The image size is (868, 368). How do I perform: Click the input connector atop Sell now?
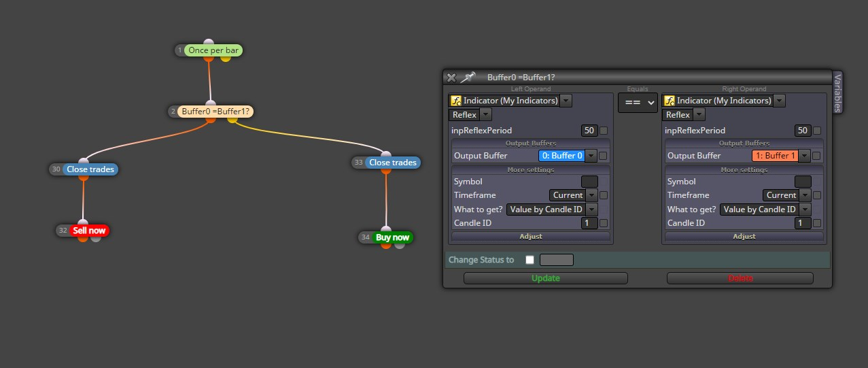click(83, 223)
